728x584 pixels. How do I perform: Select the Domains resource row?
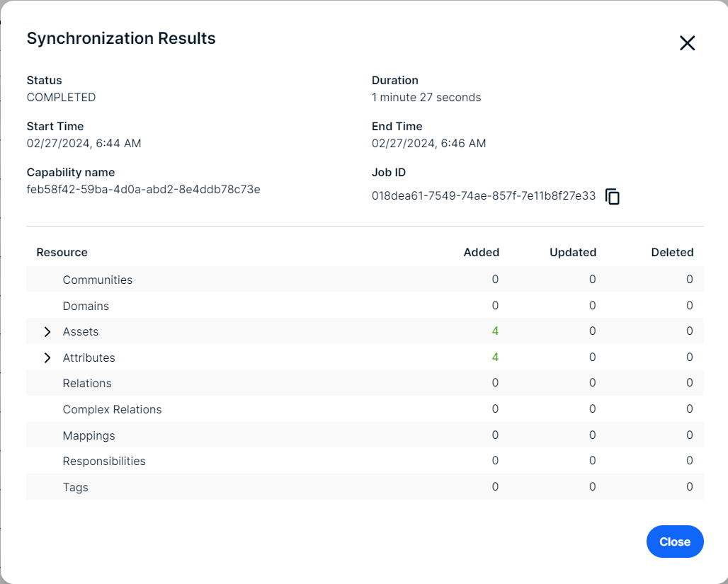coord(86,306)
